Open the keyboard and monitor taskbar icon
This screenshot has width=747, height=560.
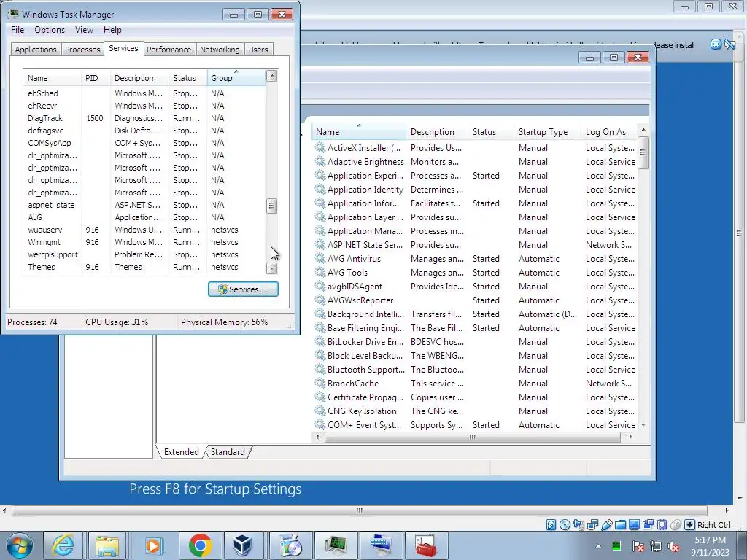point(381,545)
